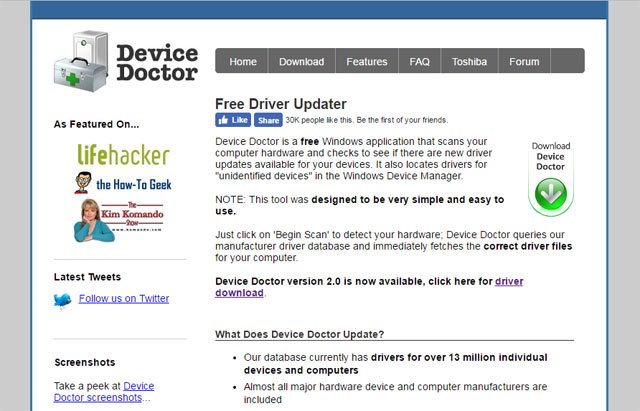The image size is (640, 411).
Task: Open the Toshiba menu item
Action: pos(469,62)
